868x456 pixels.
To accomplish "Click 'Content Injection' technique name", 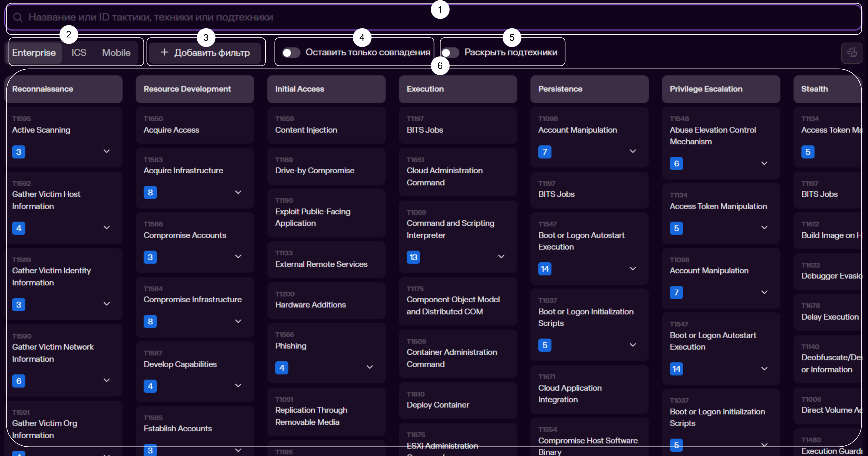I will click(x=306, y=130).
